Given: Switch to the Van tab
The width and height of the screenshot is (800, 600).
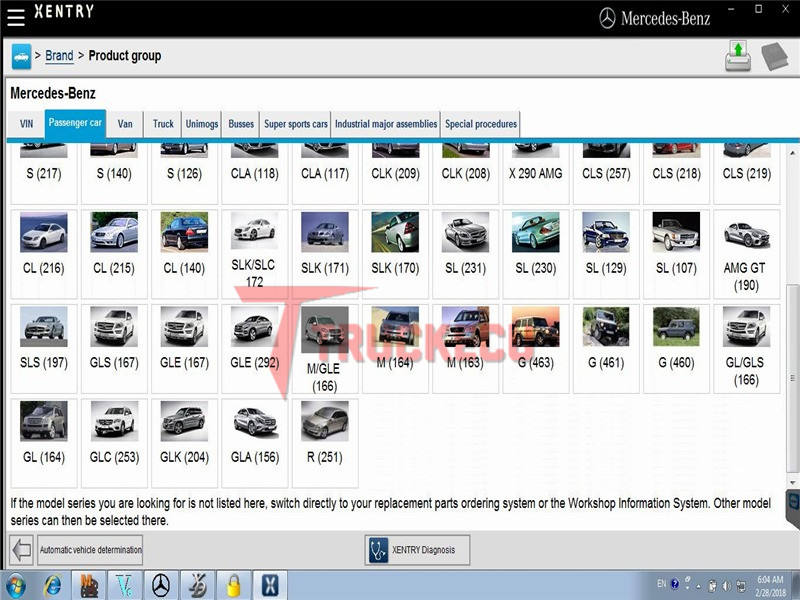Looking at the screenshot, I should pyautogui.click(x=125, y=124).
